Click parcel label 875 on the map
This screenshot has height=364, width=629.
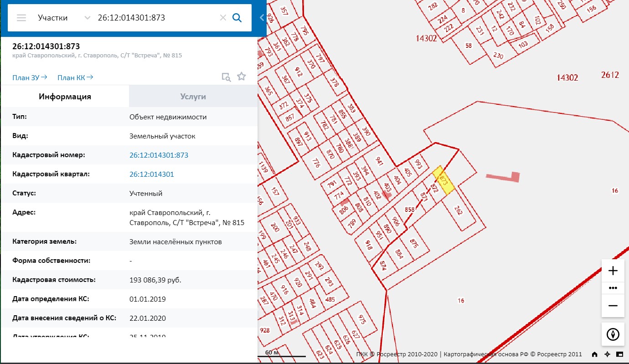414,243
